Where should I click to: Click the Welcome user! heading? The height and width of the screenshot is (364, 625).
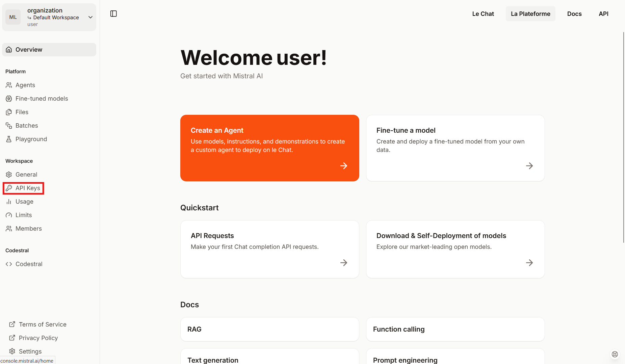coord(254,58)
